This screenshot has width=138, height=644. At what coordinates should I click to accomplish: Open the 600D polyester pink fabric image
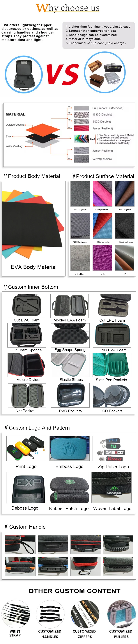(102, 194)
